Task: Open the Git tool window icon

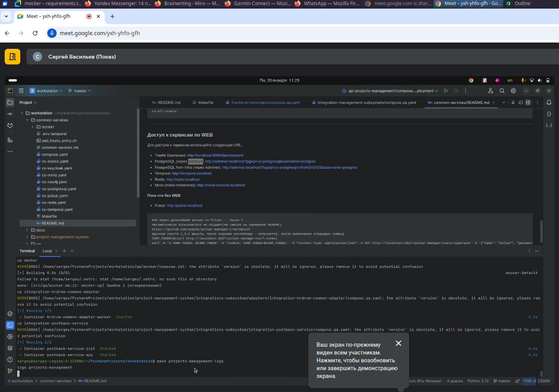Action: point(10,371)
